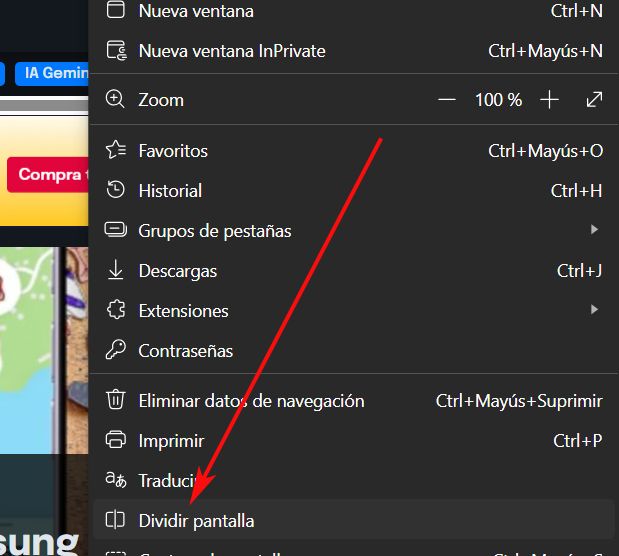Click the Extensiones puzzle icon
619x556 pixels.
(116, 310)
